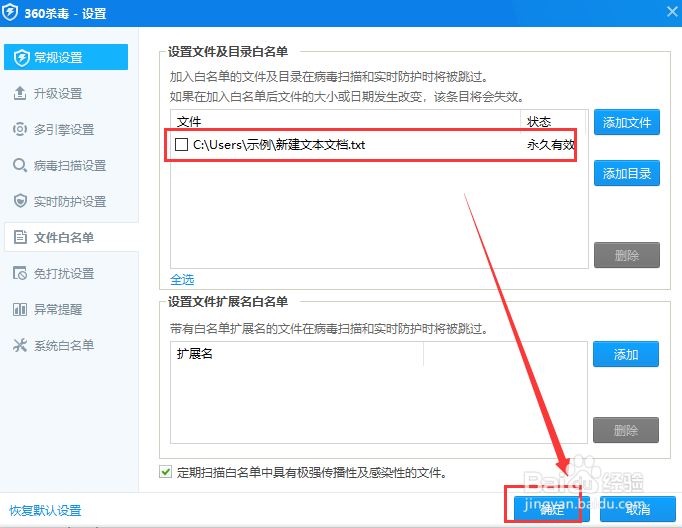
Task: Click the 升级设置 upload icon
Action: 20,93
